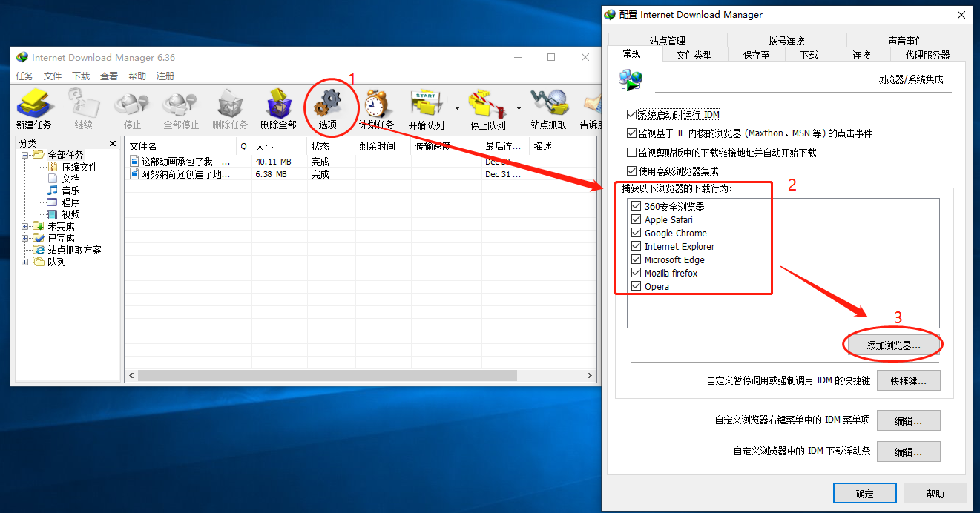
Task: Close the 分类 sidebar panel
Action: click(x=113, y=143)
